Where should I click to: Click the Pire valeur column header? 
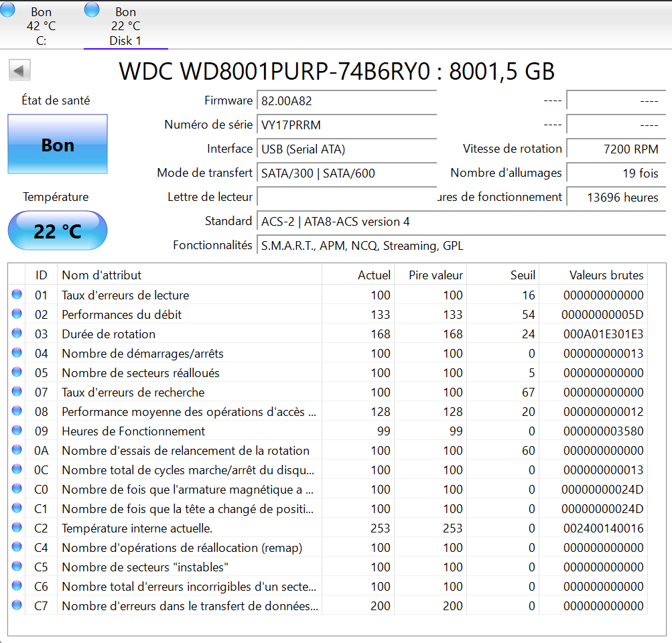431,275
